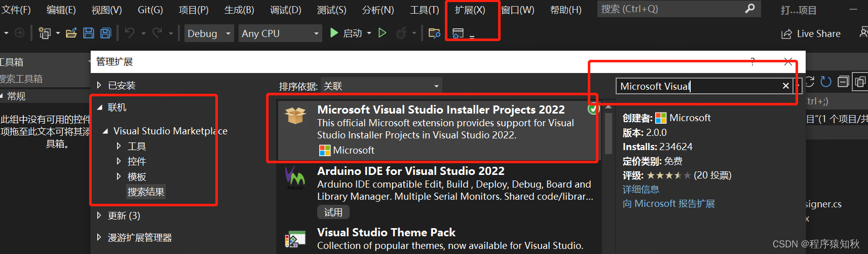Image resolution: width=868 pixels, height=254 pixels.
Task: Collapse the 联机 tree node
Action: point(99,107)
